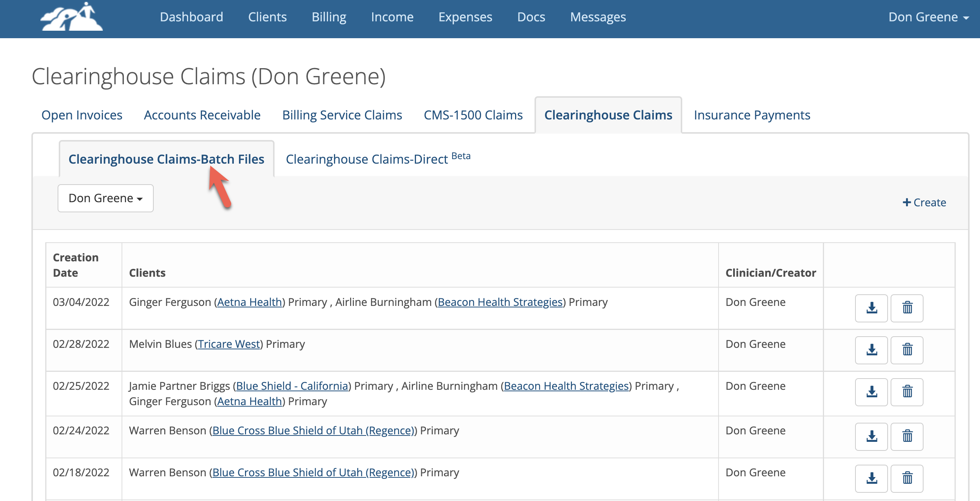Download the 02/18/2022 batch file
This screenshot has width=980, height=501.
871,479
